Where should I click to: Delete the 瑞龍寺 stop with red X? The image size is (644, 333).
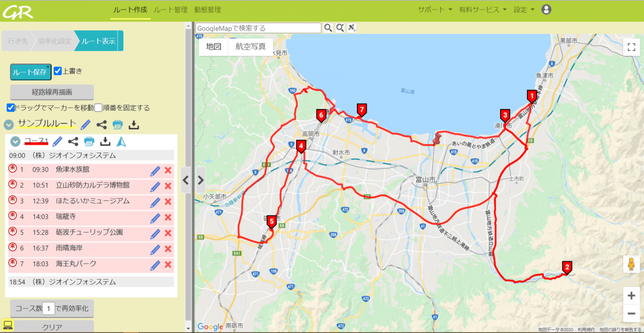coord(168,218)
